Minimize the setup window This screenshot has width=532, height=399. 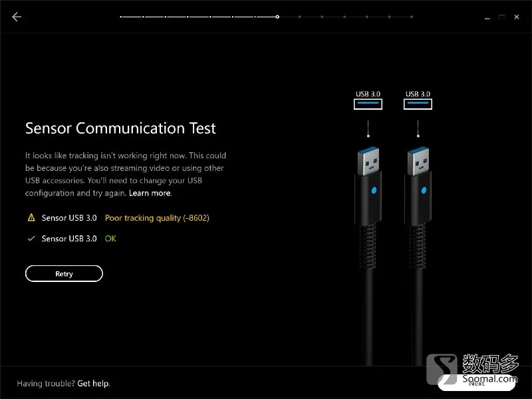click(x=487, y=17)
